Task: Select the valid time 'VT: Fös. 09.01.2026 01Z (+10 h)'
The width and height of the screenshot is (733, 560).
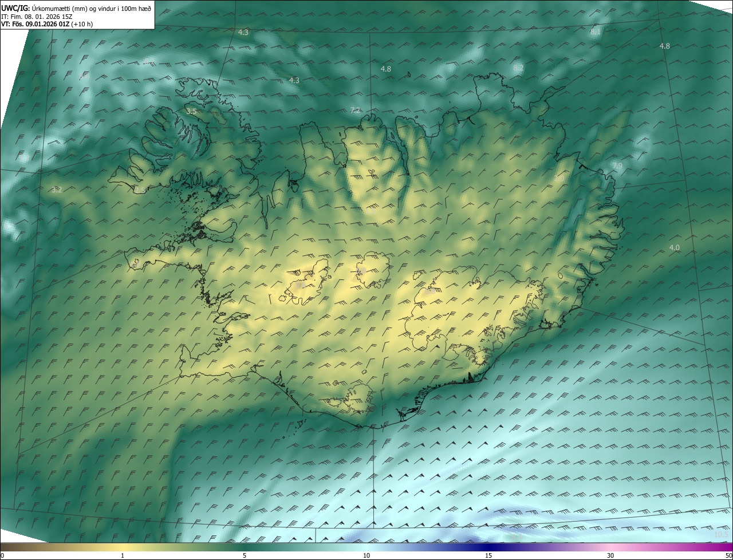Action: (47, 24)
